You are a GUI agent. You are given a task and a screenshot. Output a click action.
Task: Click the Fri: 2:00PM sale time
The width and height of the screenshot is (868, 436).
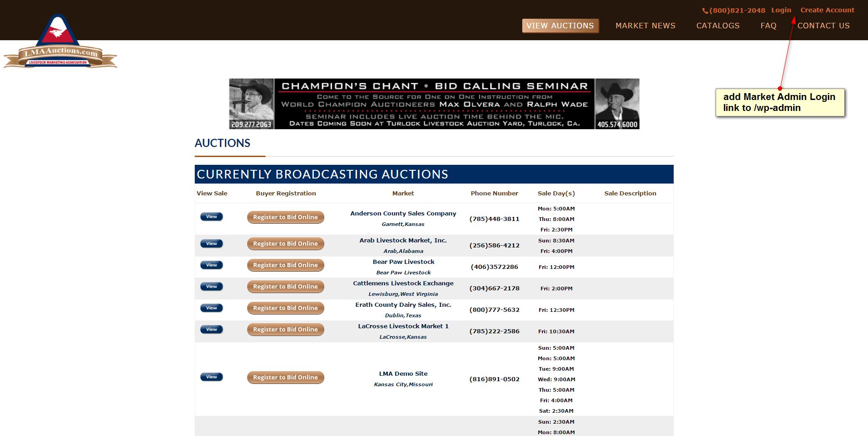click(x=556, y=289)
